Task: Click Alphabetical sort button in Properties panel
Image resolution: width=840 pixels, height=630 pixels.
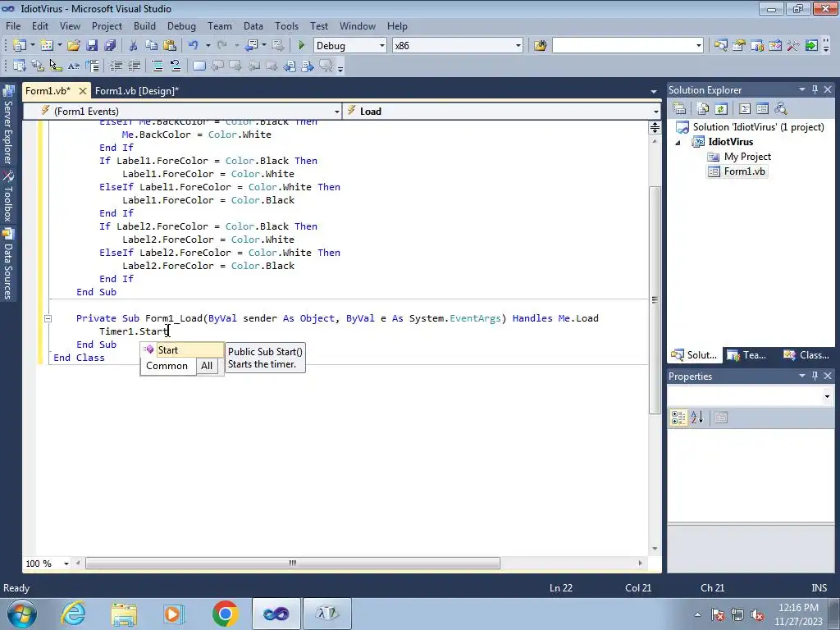Action: click(x=697, y=418)
